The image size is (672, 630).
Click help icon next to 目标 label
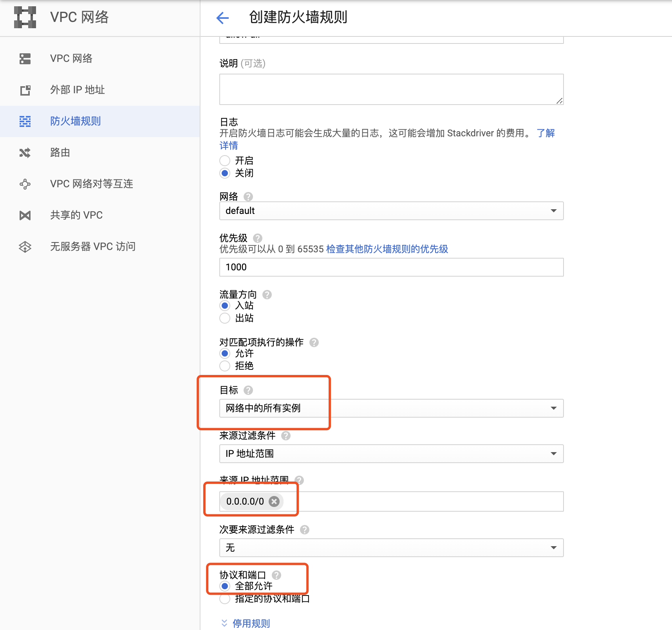[248, 390]
